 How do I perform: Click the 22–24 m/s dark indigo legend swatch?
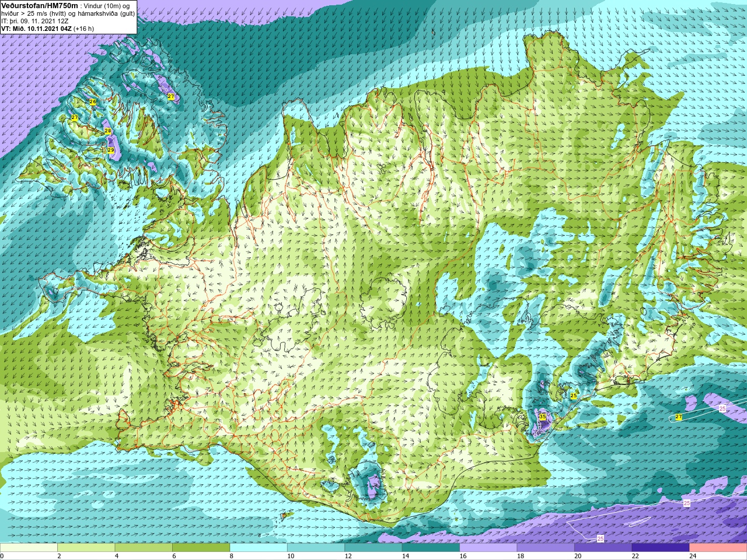point(661,548)
